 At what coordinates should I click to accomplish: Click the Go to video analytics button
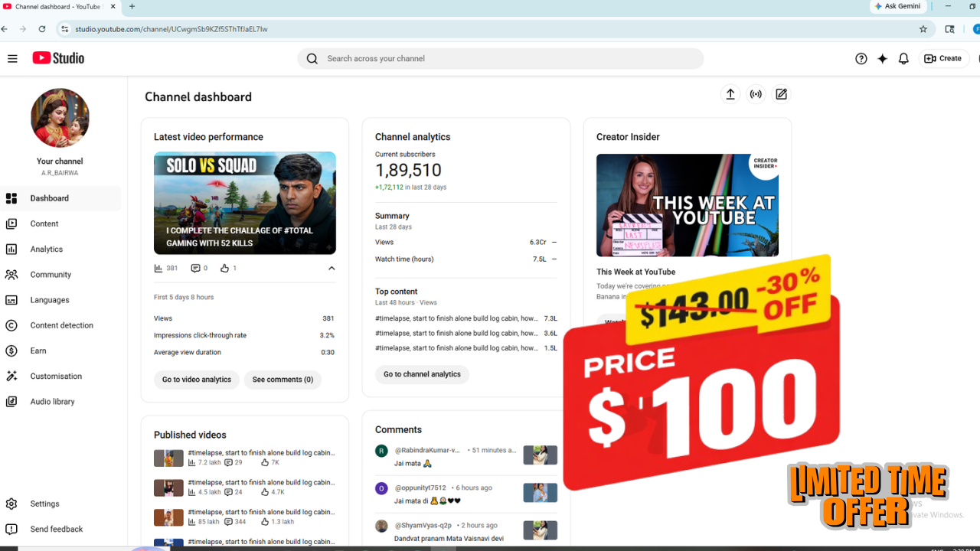click(196, 380)
